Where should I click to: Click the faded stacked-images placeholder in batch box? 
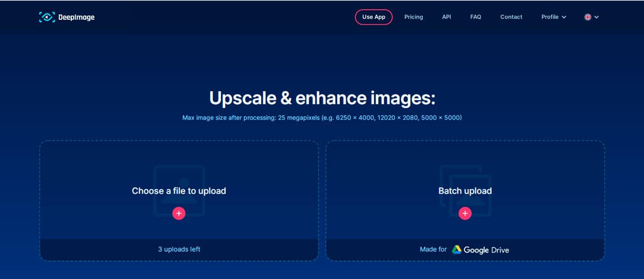point(465,190)
